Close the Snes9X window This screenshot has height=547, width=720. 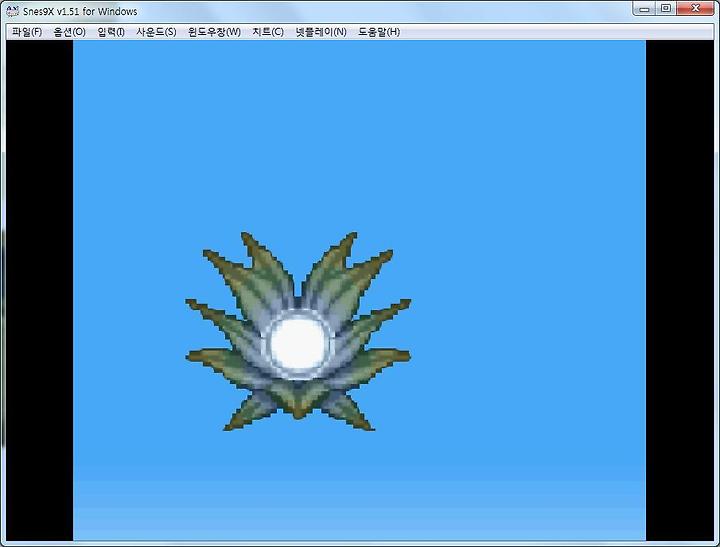tap(695, 9)
